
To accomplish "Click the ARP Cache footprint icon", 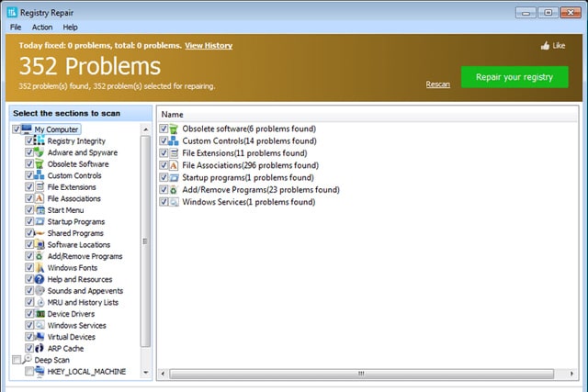I will pyautogui.click(x=40, y=348).
